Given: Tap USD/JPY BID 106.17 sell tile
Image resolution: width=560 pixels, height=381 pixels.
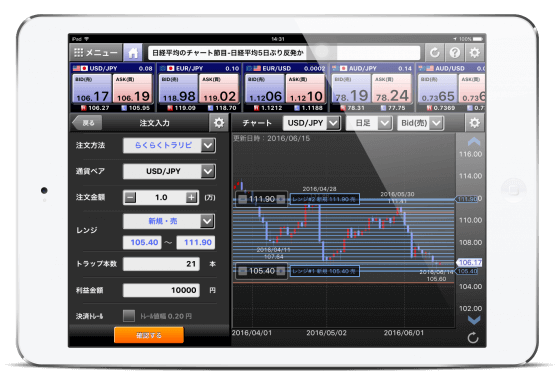Looking at the screenshot, I should [92, 88].
